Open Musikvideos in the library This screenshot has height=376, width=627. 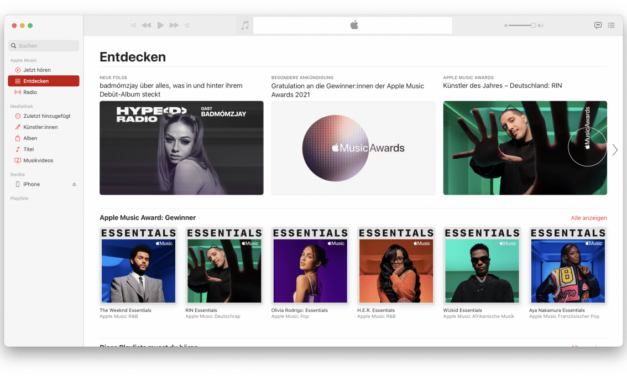[x=44, y=160]
